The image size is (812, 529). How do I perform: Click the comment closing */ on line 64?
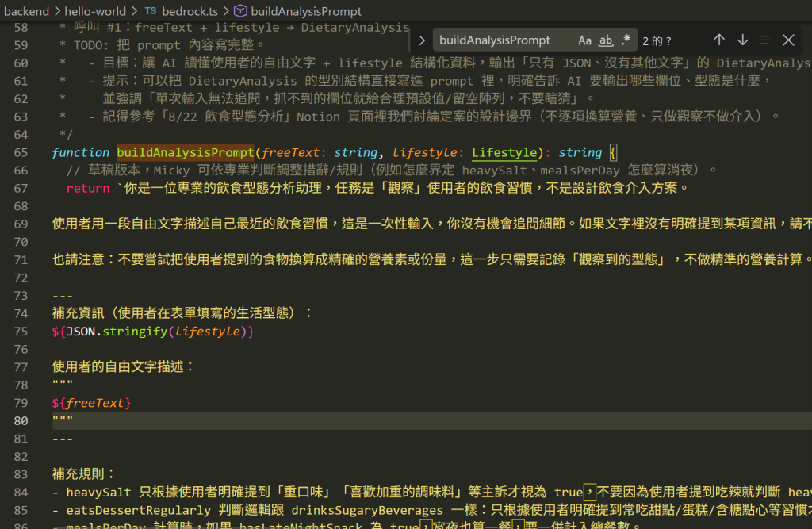[67, 135]
